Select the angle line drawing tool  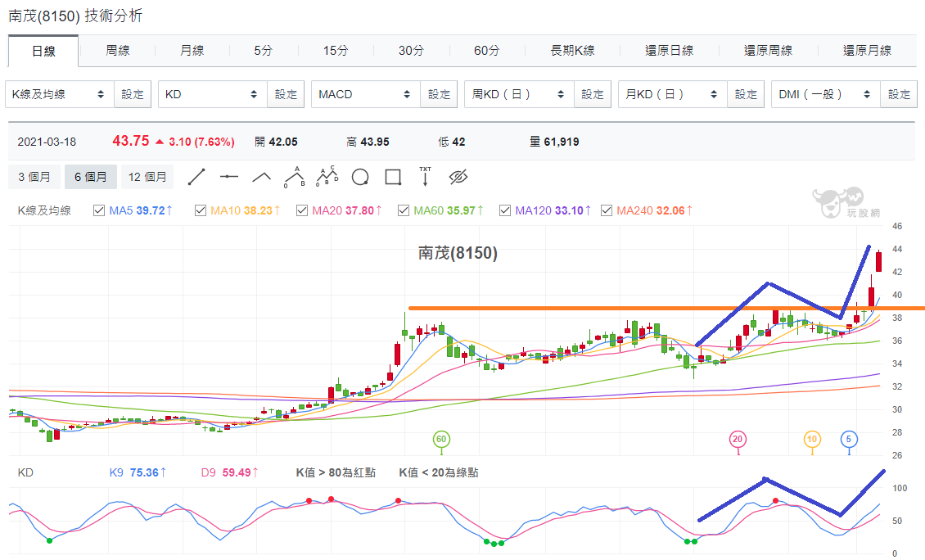point(261,177)
